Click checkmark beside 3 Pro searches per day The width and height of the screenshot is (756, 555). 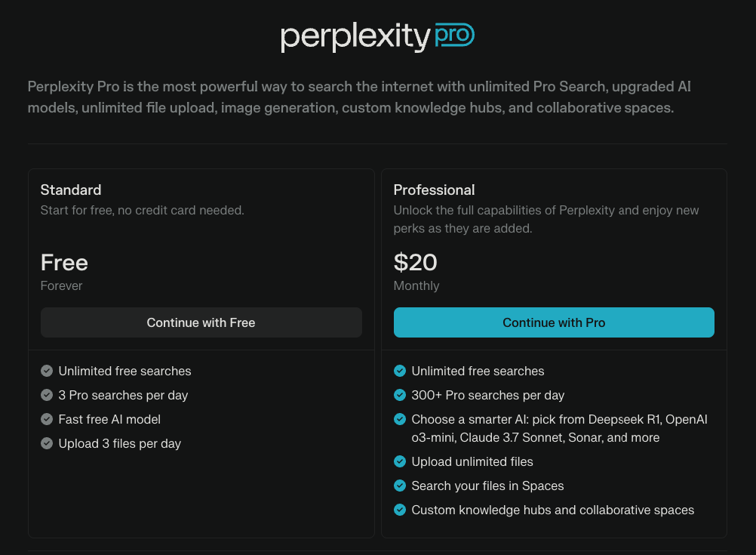click(x=47, y=395)
